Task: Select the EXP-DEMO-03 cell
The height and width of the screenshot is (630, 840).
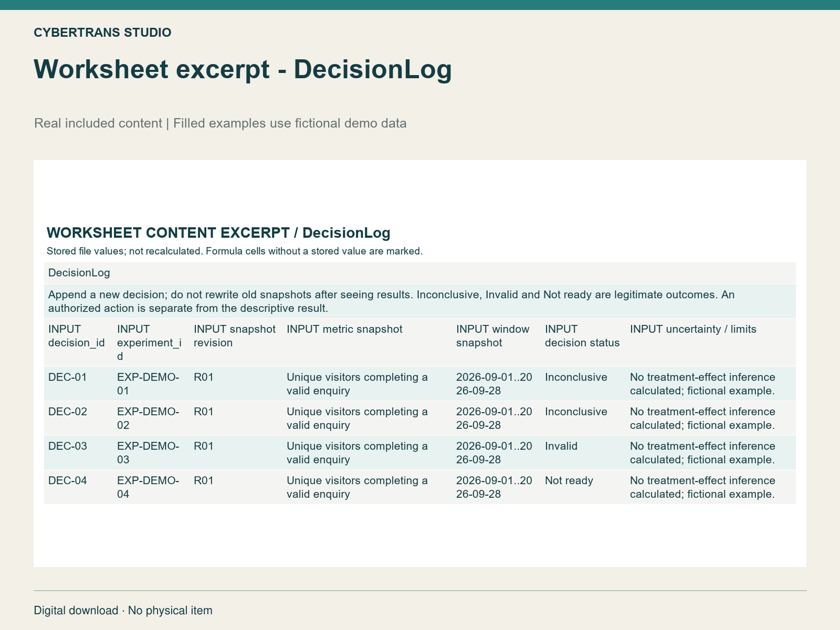Action: (148, 453)
